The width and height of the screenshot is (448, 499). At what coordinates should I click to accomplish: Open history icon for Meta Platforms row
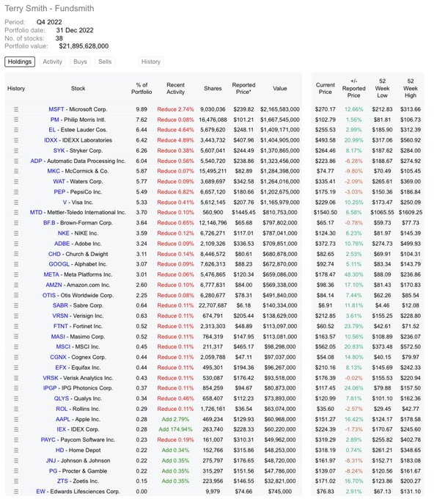16,274
